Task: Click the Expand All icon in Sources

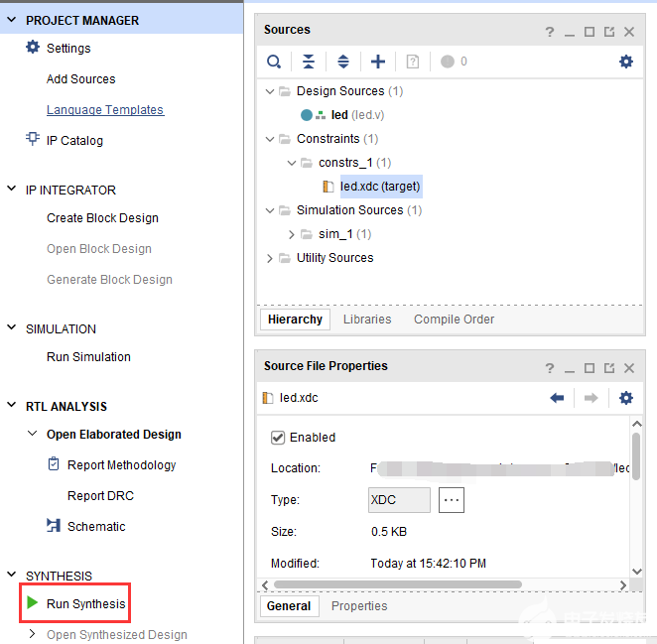Action: tap(343, 62)
